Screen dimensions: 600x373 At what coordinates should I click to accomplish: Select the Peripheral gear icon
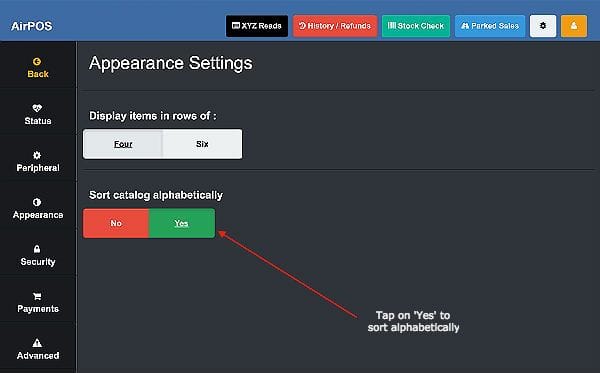point(37,155)
